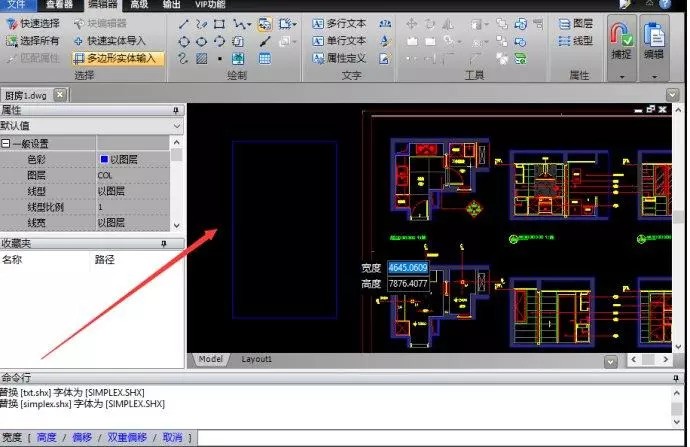The width and height of the screenshot is (690, 447).
Task: Click the blue 色彩 color swatch
Action: 104,159
